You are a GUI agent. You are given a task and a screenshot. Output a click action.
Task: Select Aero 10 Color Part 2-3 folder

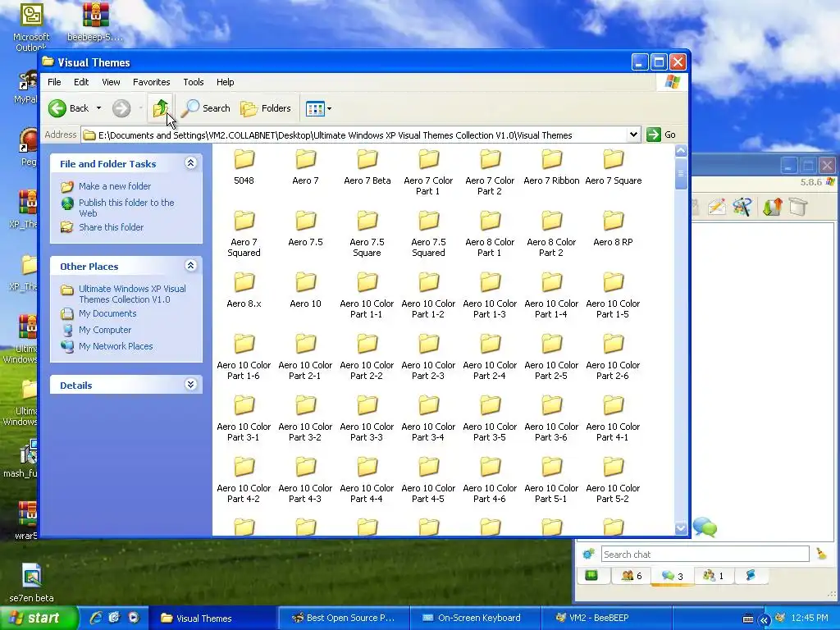[x=428, y=358]
